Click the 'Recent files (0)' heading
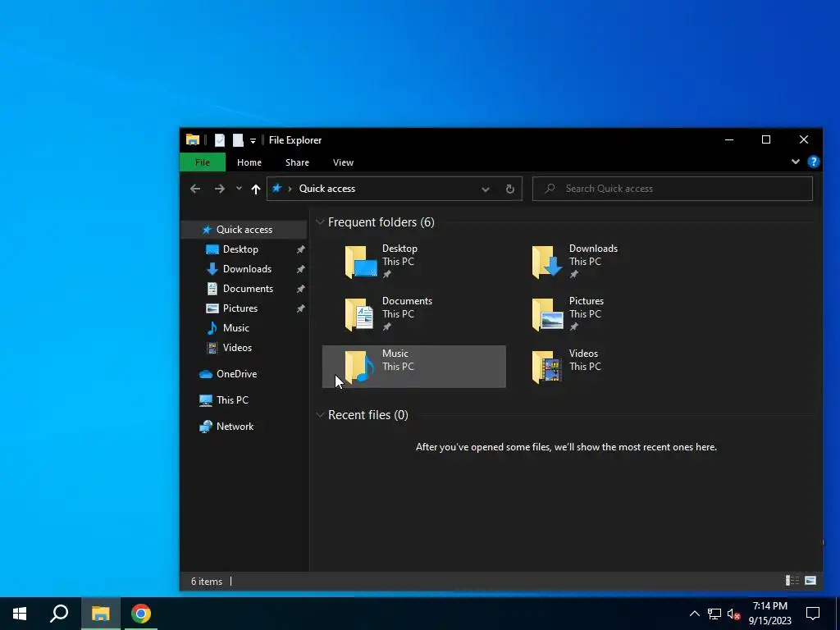The height and width of the screenshot is (630, 840). (x=368, y=414)
